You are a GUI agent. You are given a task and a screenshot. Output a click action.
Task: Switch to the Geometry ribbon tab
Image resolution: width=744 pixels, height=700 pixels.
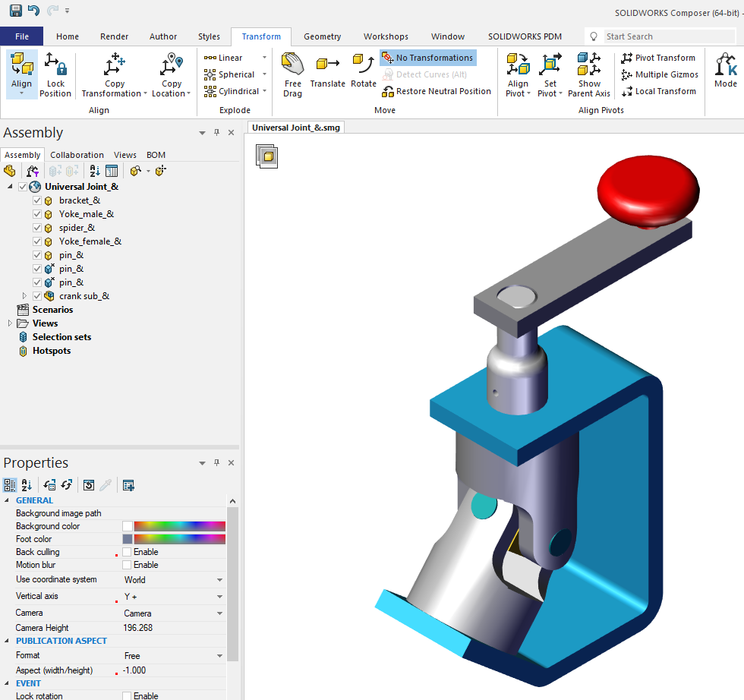(322, 36)
